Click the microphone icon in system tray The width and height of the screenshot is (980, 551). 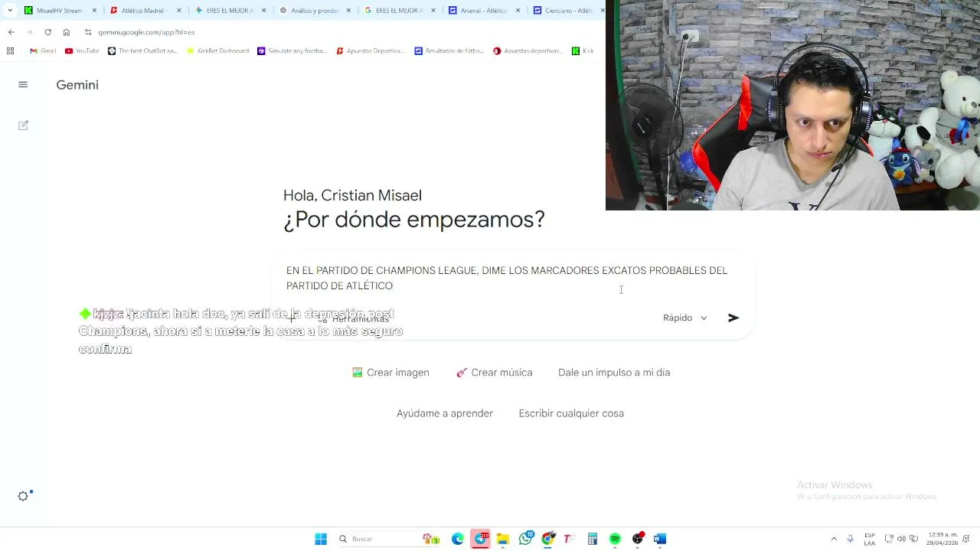tap(850, 539)
